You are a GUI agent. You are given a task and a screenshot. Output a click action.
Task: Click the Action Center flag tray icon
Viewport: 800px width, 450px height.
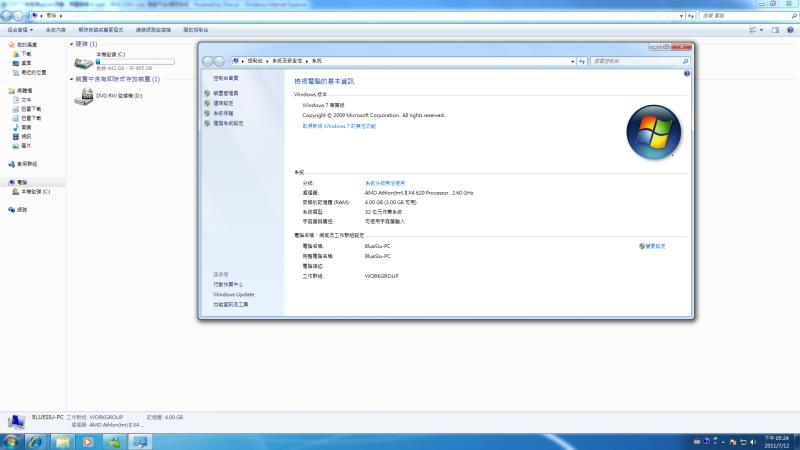(733, 442)
